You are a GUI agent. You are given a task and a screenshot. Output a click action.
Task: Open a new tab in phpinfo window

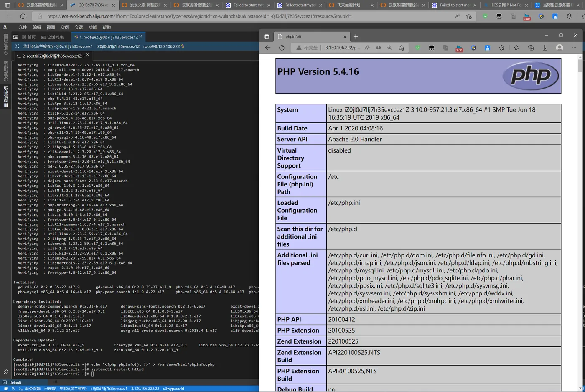point(356,36)
